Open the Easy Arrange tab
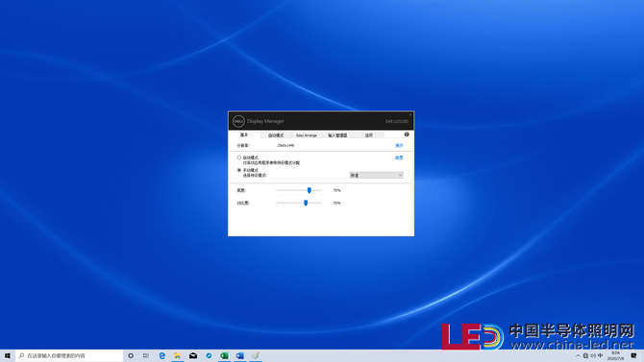 click(307, 135)
